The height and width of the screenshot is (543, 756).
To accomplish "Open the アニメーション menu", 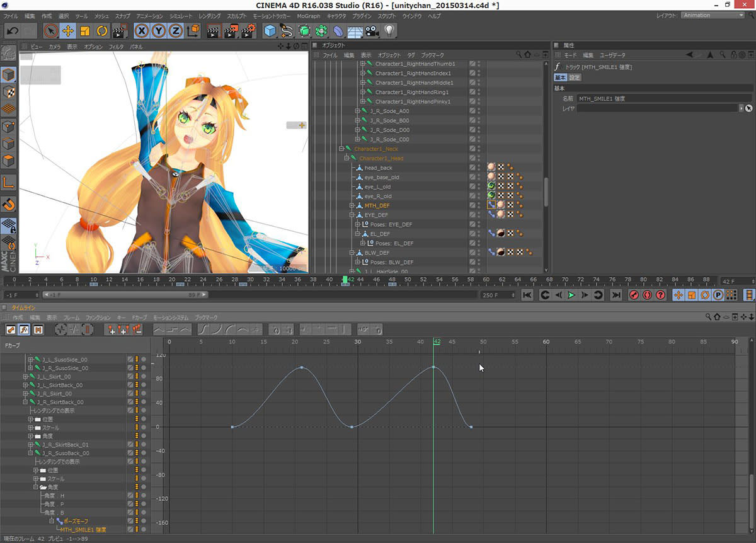I will coord(149,15).
